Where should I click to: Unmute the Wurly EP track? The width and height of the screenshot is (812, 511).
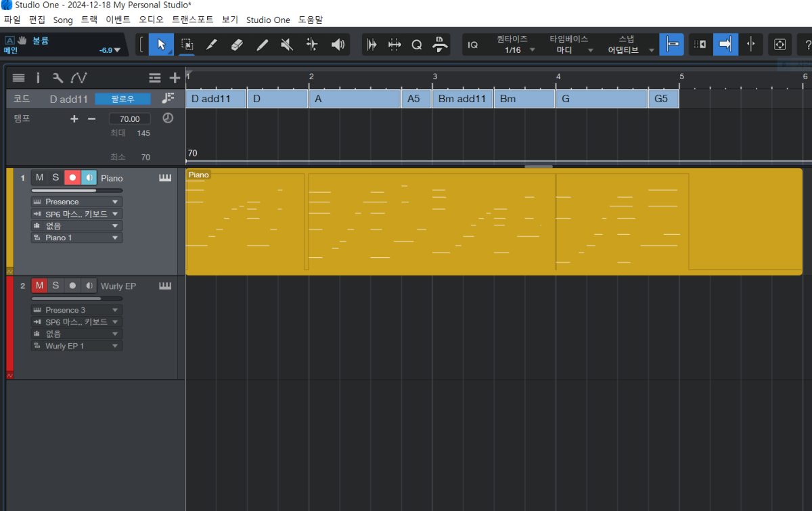[x=39, y=286]
